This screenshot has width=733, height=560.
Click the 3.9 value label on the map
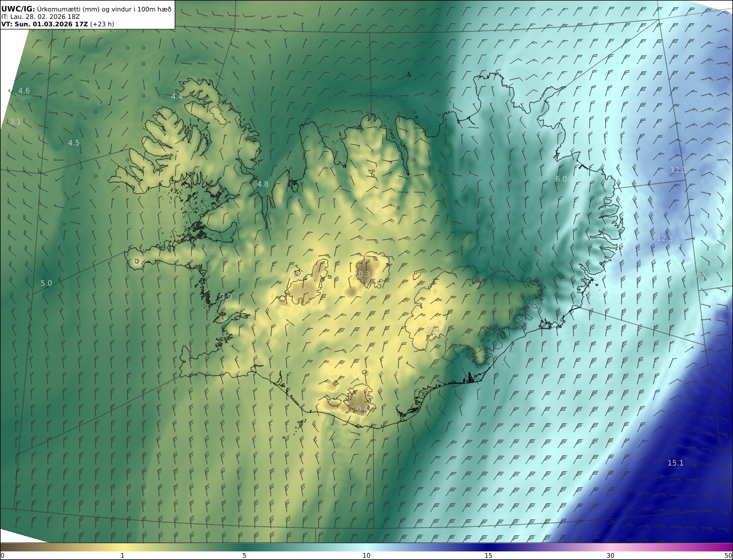226,297
